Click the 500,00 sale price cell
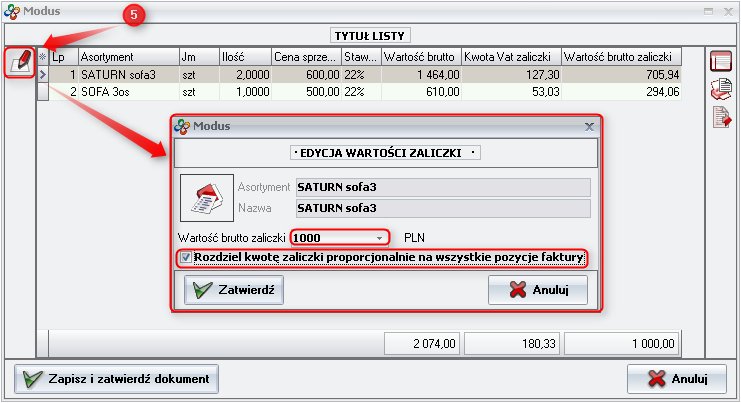This screenshot has width=741, height=403. (x=306, y=92)
